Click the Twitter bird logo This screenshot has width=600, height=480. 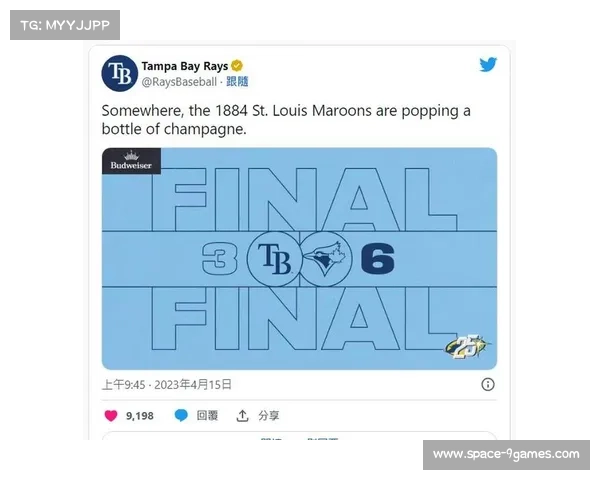(x=488, y=64)
